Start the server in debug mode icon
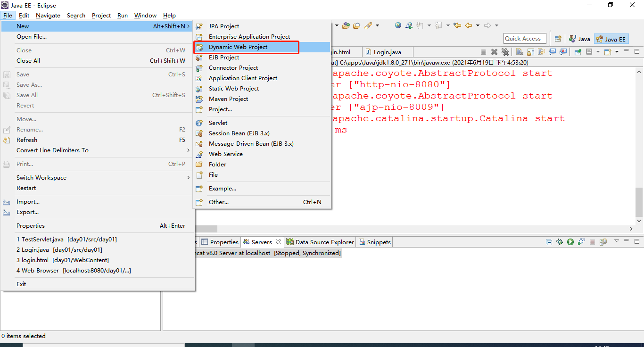Image resolution: width=644 pixels, height=347 pixels. click(560, 242)
